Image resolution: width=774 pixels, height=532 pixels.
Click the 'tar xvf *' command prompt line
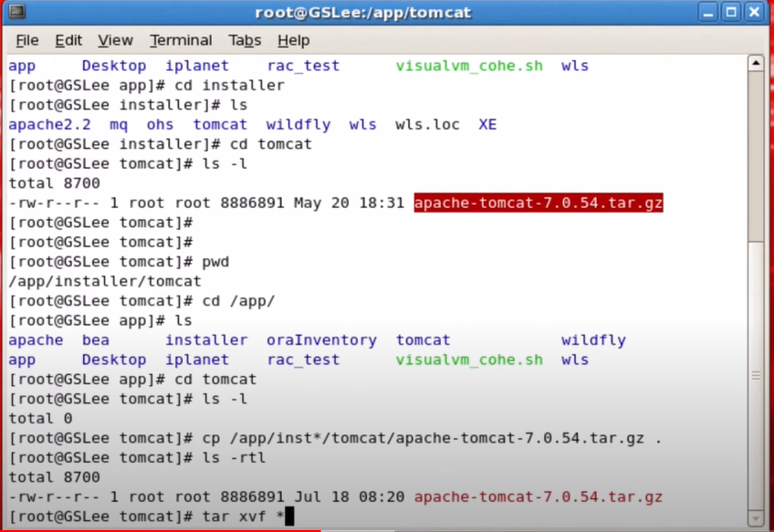click(x=151, y=516)
